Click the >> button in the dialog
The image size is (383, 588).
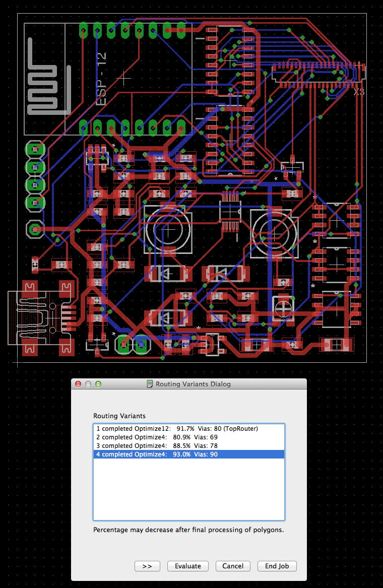147,566
